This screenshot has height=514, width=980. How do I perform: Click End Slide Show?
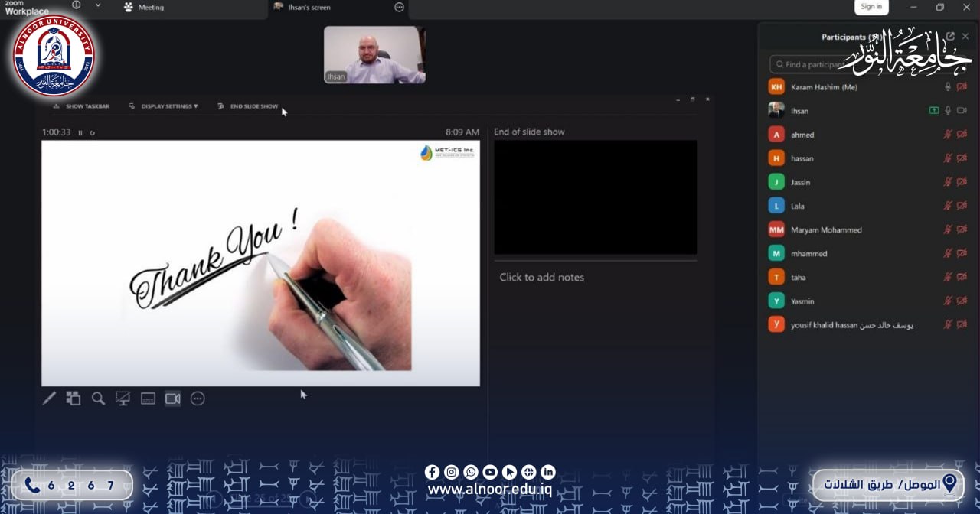[x=253, y=106]
